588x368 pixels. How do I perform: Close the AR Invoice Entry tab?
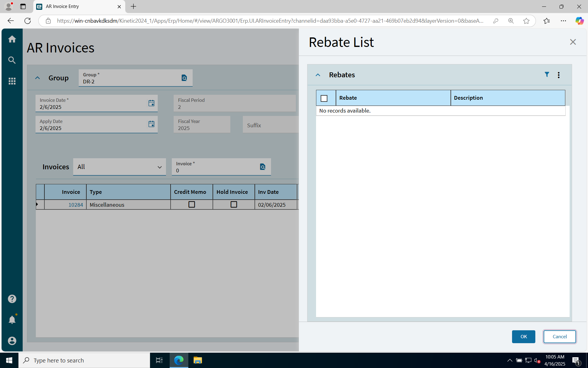coord(119,6)
